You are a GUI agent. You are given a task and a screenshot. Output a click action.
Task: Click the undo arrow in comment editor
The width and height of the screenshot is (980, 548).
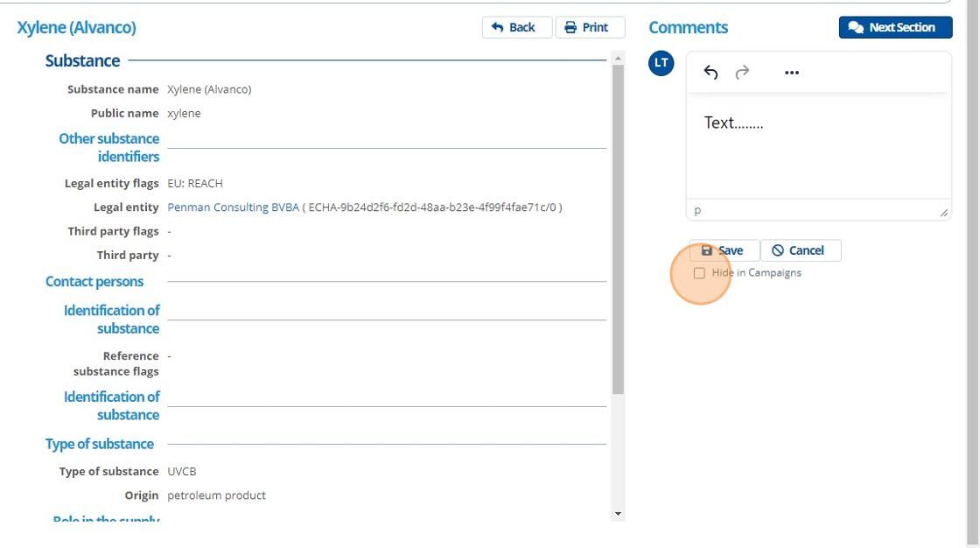pyautogui.click(x=710, y=73)
